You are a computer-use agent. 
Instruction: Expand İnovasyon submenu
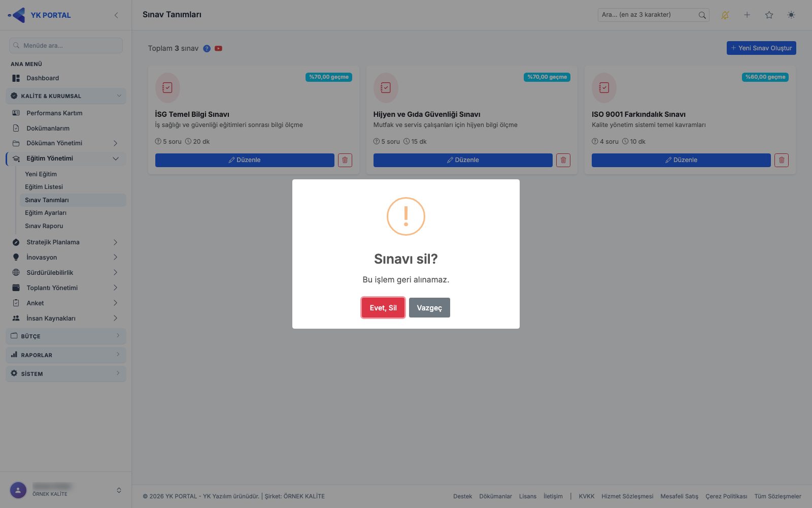(x=66, y=258)
